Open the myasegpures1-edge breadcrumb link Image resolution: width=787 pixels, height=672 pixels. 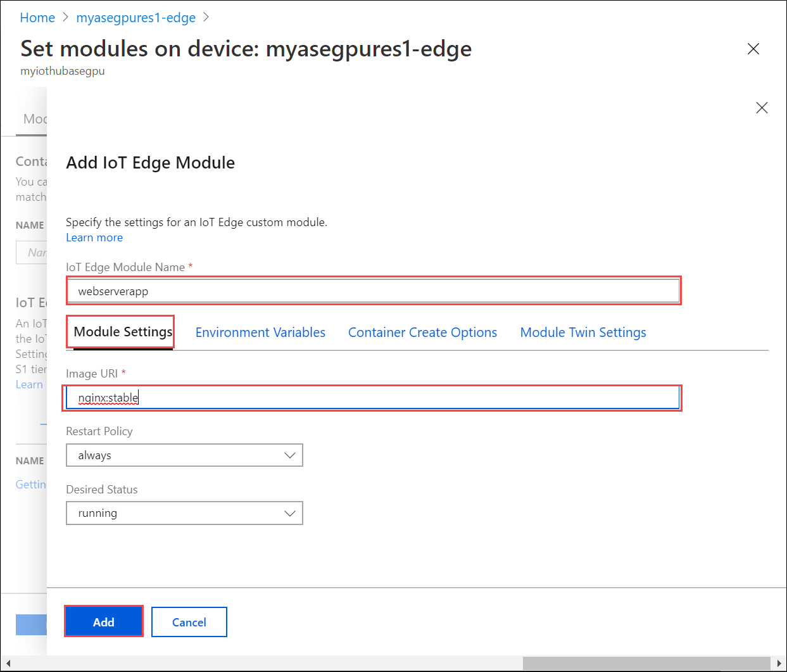tap(135, 17)
